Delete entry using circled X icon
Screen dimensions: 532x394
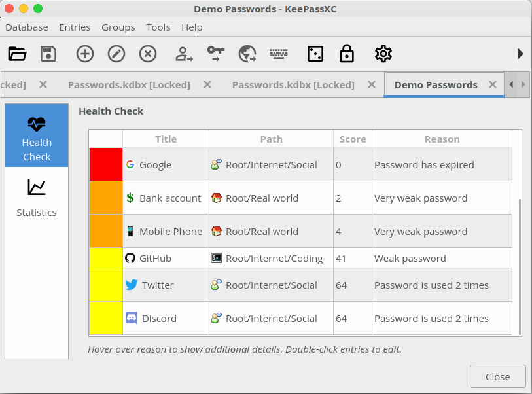[x=148, y=54]
